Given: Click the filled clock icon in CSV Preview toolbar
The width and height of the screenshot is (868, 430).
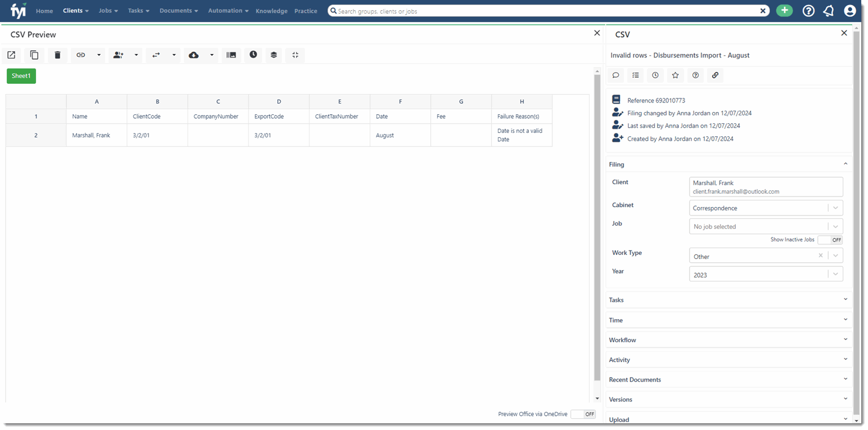Looking at the screenshot, I should tap(254, 55).
